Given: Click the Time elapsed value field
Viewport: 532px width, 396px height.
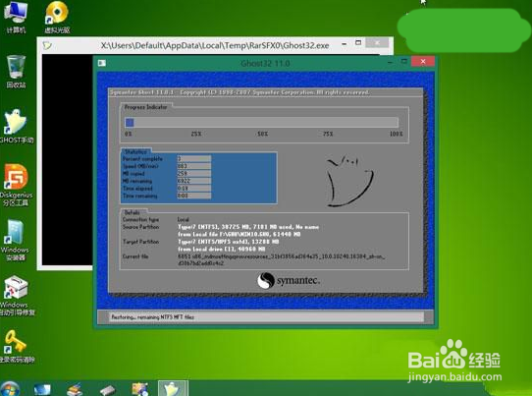Looking at the screenshot, I should (194, 188).
